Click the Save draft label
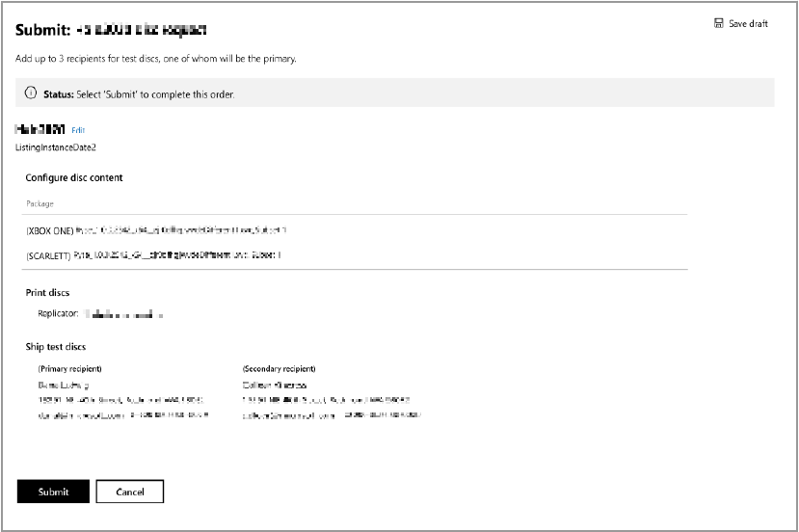Viewport: 799px width, 532px height. click(748, 23)
